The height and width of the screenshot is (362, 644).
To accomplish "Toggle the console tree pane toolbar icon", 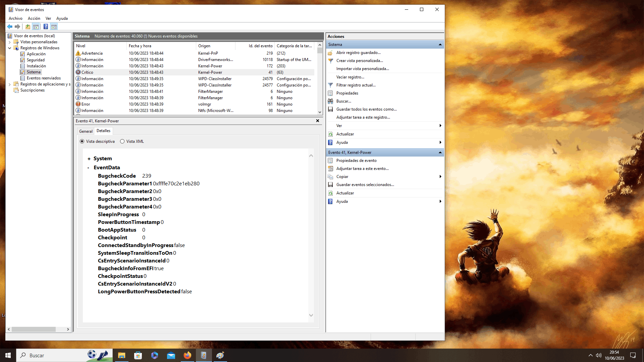I will (x=36, y=27).
